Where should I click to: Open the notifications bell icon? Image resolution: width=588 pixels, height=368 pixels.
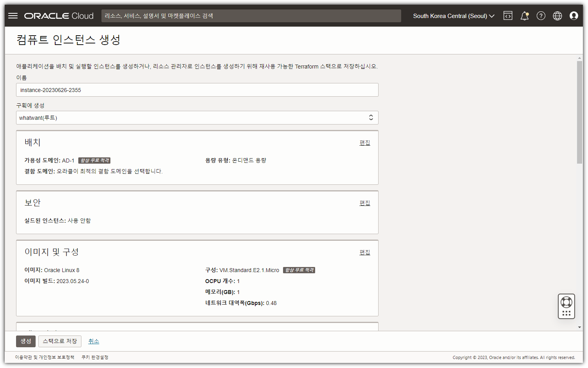pos(525,16)
